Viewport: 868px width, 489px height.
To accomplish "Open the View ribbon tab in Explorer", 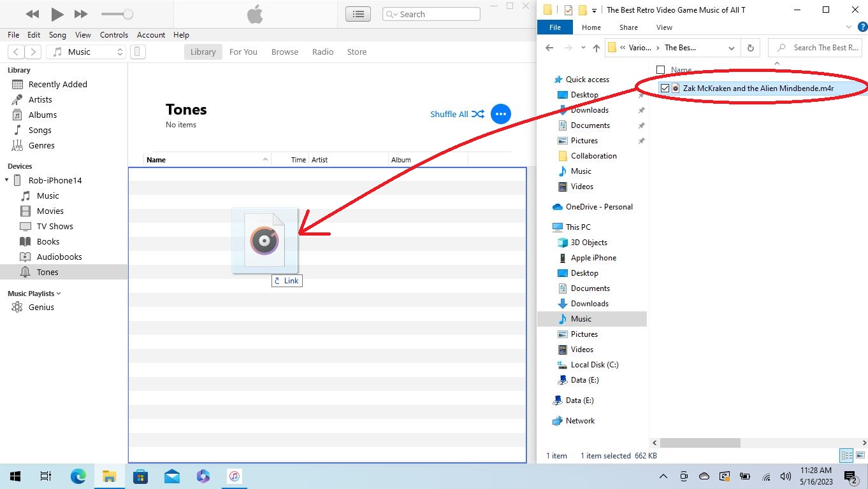I will (664, 27).
